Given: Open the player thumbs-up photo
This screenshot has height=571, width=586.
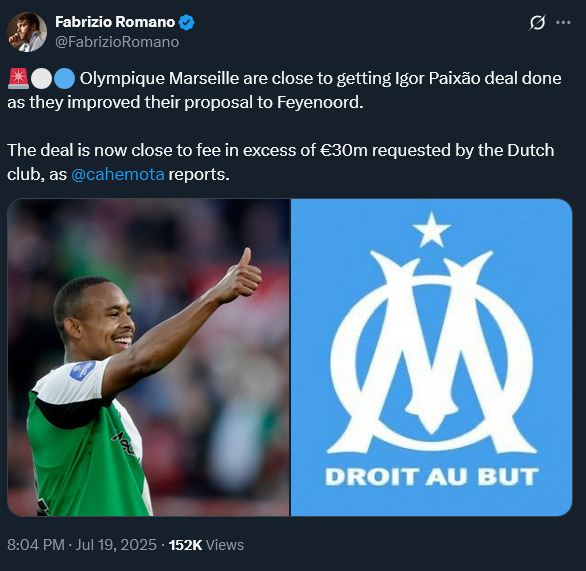Looking at the screenshot, I should (148, 357).
